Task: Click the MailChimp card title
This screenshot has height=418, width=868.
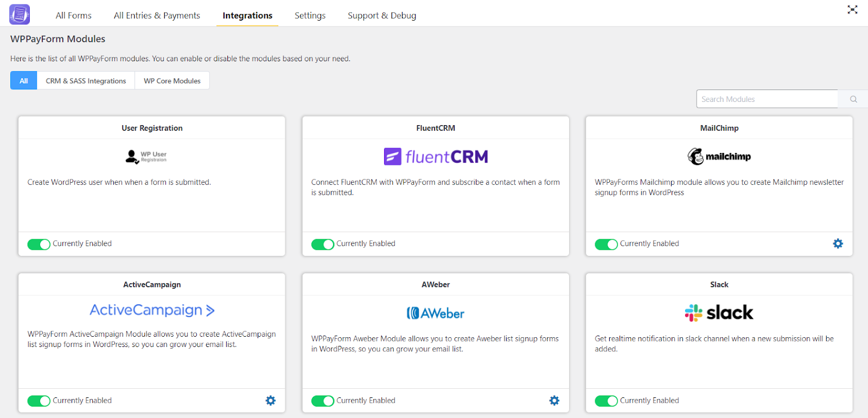Action: 719,128
